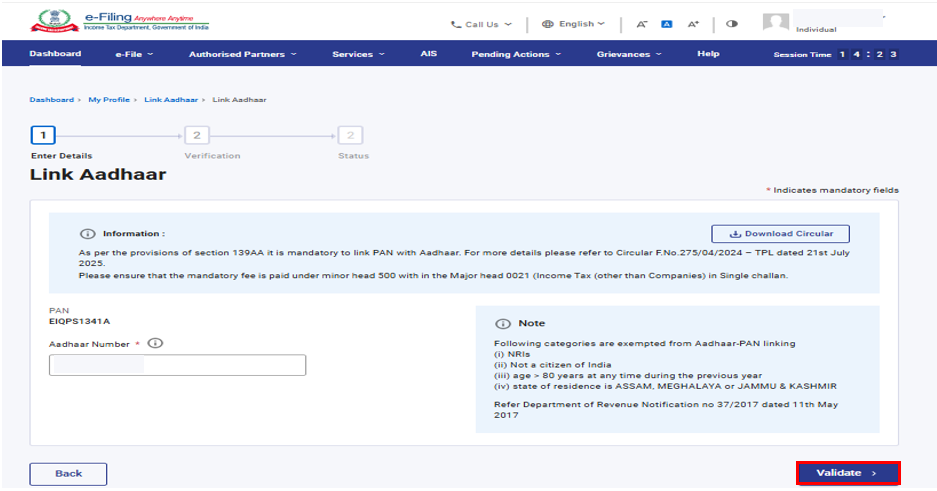This screenshot has height=491, width=937.
Task: Open the Call Us dropdown
Action: pyautogui.click(x=482, y=24)
